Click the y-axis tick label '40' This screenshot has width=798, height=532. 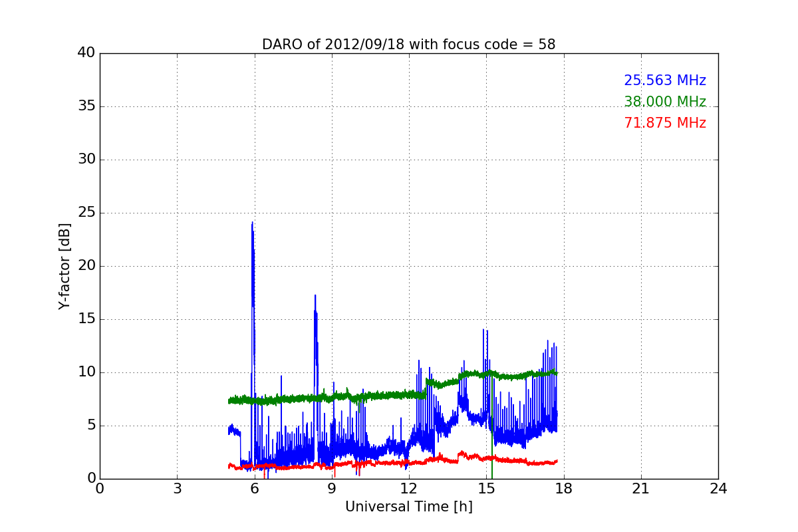coord(86,53)
